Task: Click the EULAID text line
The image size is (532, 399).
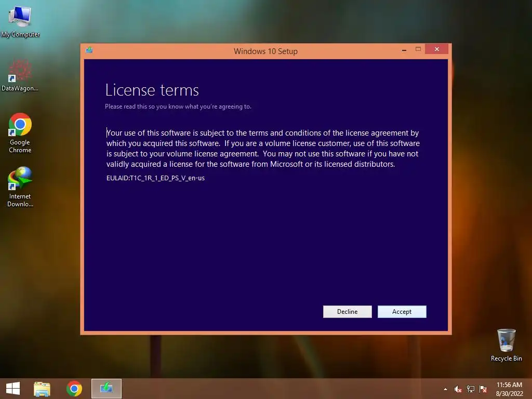Action: click(155, 178)
